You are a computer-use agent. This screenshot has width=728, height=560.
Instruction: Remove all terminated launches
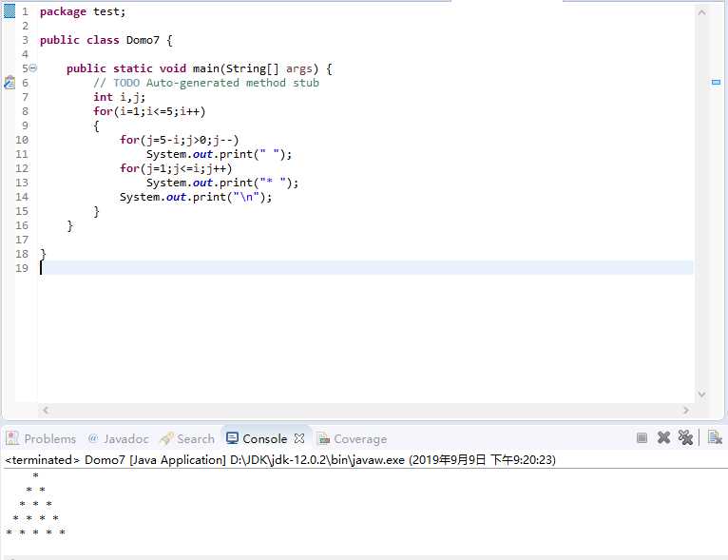685,438
